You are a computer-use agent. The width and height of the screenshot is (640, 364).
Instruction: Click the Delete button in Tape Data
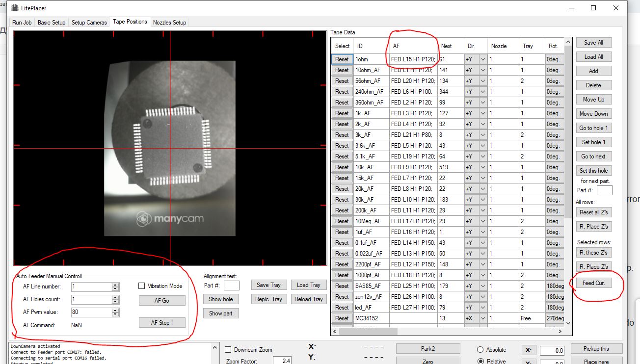click(594, 85)
